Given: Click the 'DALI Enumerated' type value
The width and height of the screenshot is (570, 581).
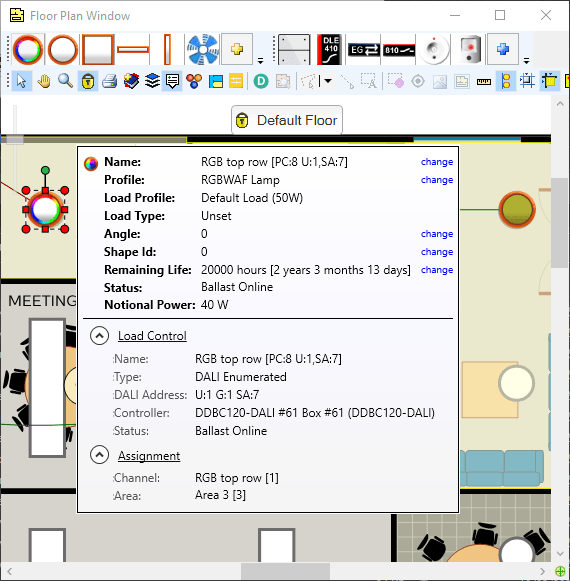Looking at the screenshot, I should [x=241, y=377].
